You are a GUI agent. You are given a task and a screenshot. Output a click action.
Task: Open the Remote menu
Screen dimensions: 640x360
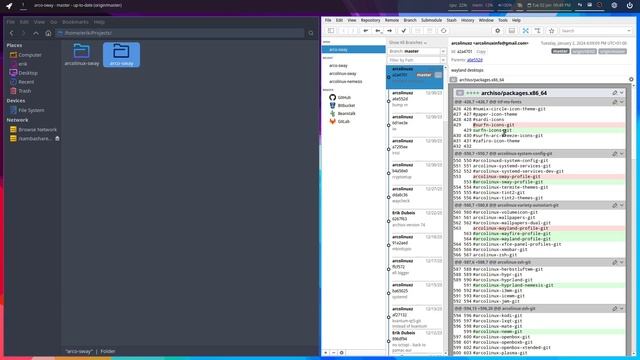(x=392, y=20)
